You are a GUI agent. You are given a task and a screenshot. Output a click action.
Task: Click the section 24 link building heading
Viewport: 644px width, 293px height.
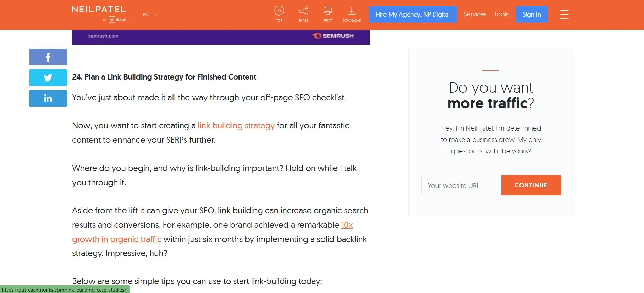coord(164,77)
